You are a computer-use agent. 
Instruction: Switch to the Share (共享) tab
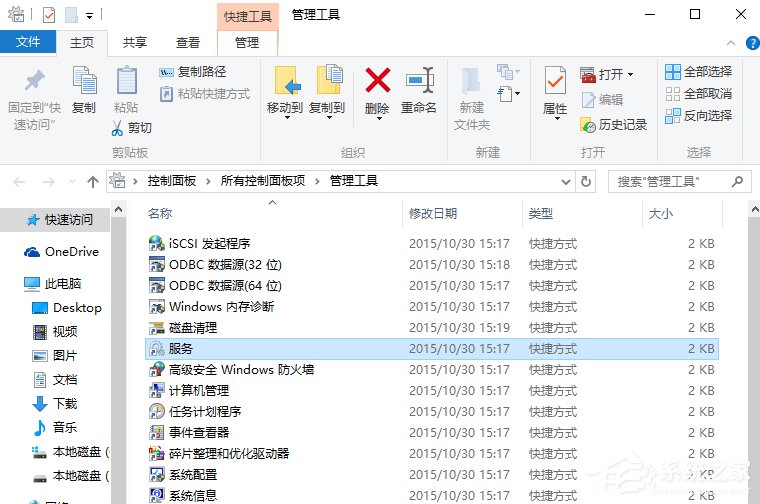[135, 43]
